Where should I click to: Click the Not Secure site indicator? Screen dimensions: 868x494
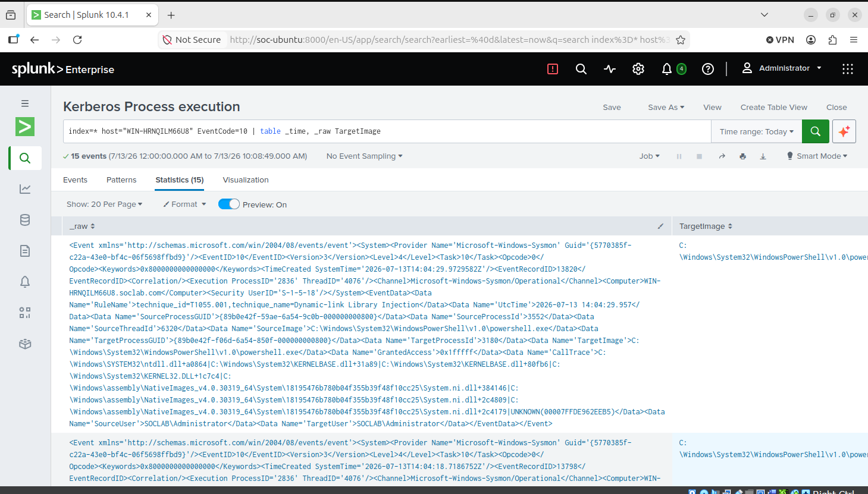pyautogui.click(x=192, y=40)
